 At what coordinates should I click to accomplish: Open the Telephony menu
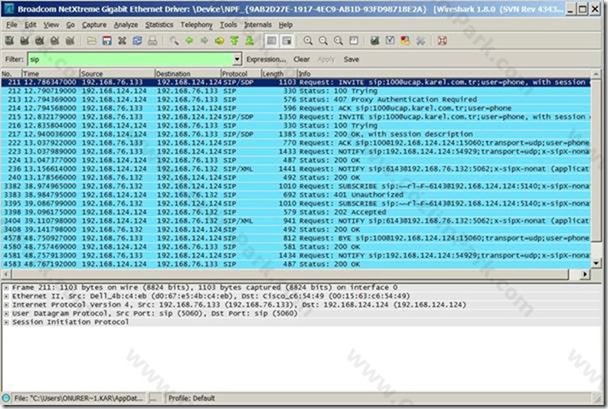tap(197, 25)
